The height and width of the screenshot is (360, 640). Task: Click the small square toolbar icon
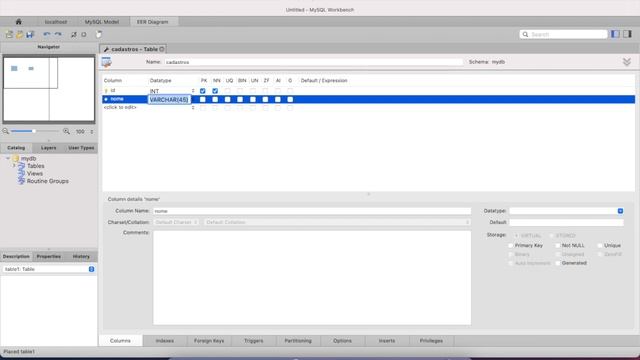pos(84,35)
